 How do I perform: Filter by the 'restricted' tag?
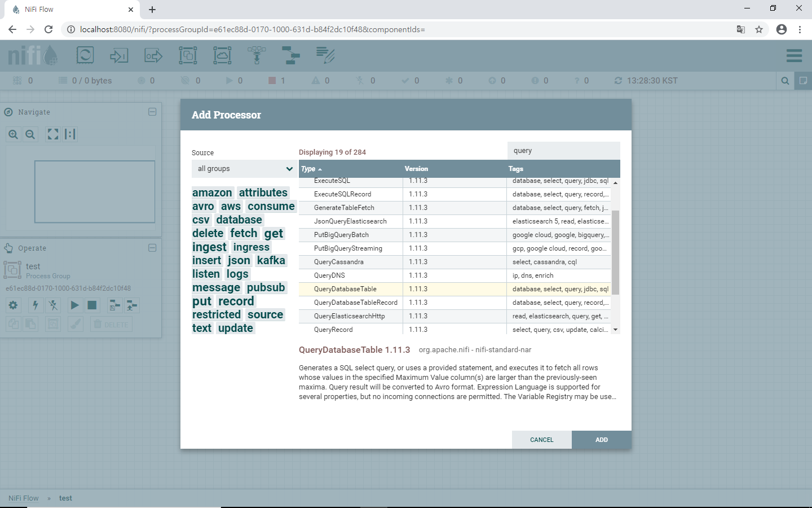coord(217,314)
